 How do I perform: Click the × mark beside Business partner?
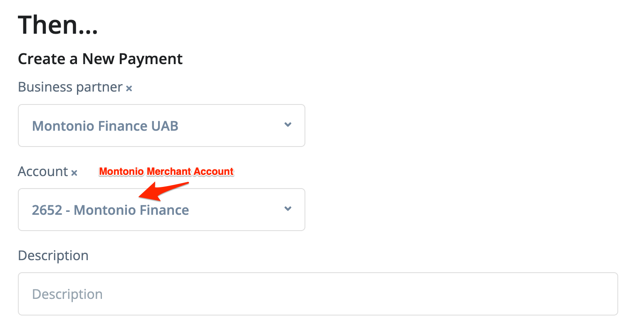pyautogui.click(x=129, y=88)
